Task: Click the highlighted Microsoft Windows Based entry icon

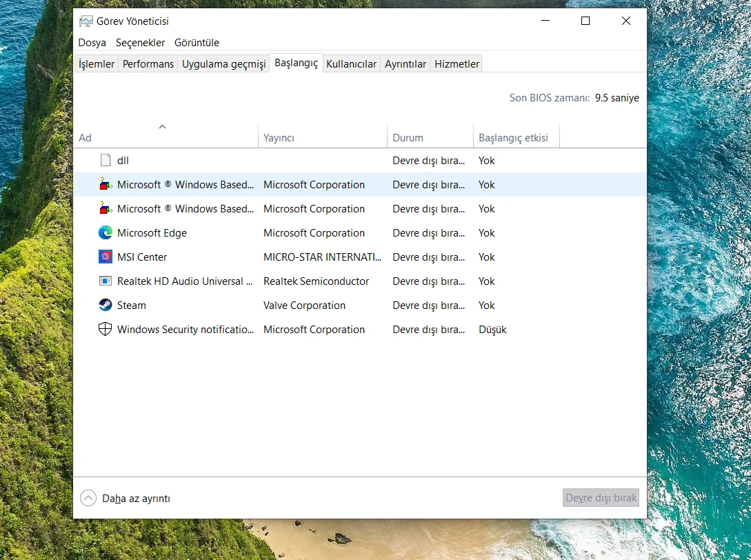Action: [x=105, y=185]
